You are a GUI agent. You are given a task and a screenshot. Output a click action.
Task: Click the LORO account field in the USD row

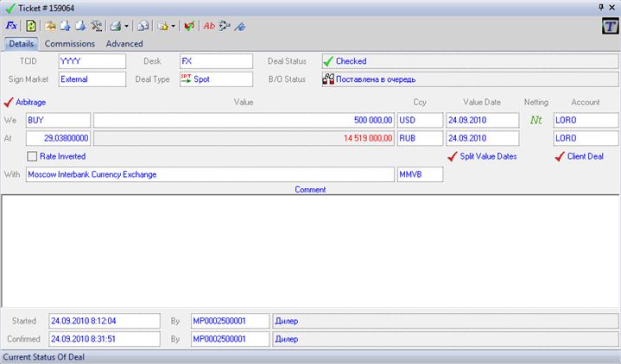[586, 120]
